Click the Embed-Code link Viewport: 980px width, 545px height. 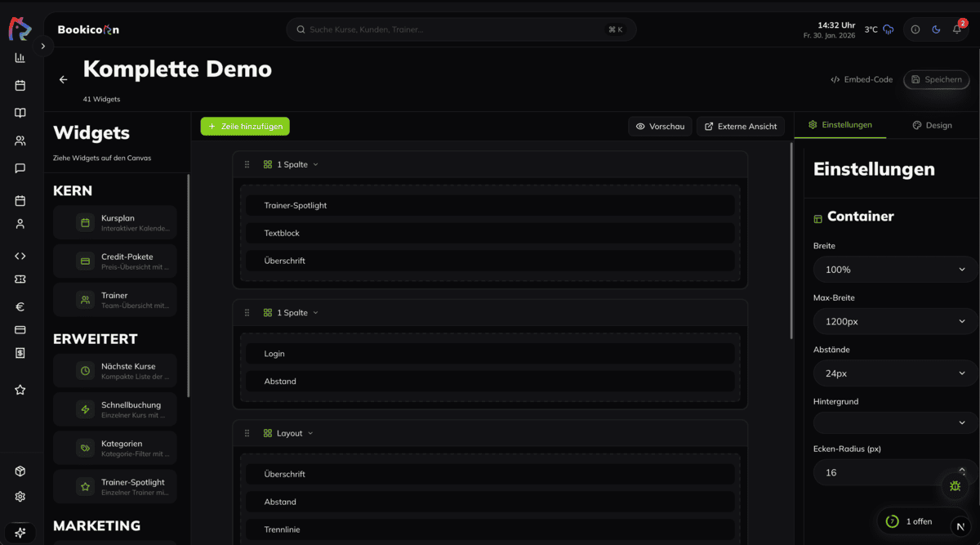pos(862,79)
